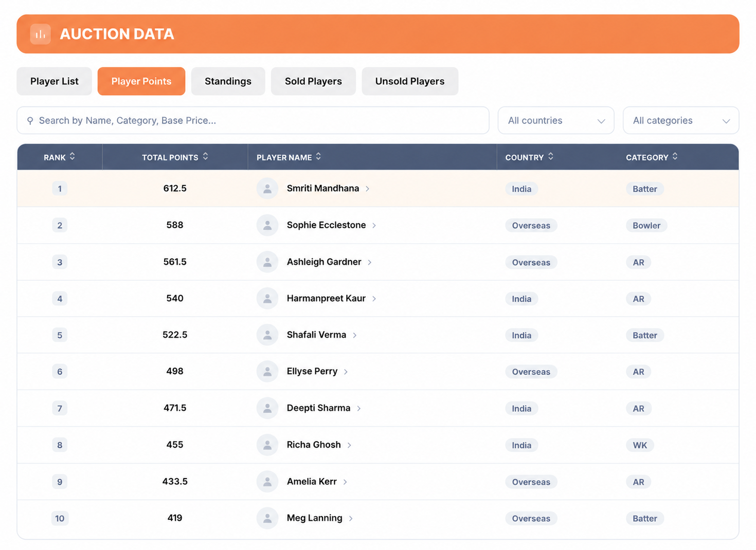Click Ellyse Perry's Overseas country badge
The width and height of the screenshot is (756, 550).
[531, 372]
